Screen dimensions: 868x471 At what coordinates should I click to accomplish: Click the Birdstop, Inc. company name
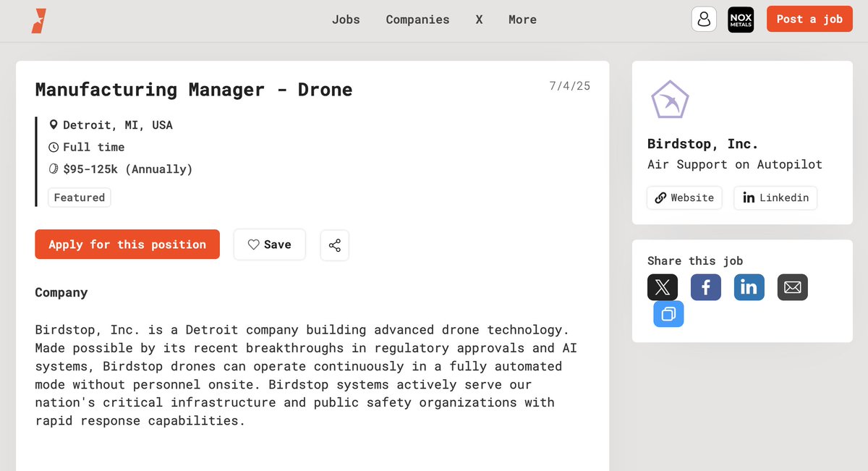coord(703,144)
